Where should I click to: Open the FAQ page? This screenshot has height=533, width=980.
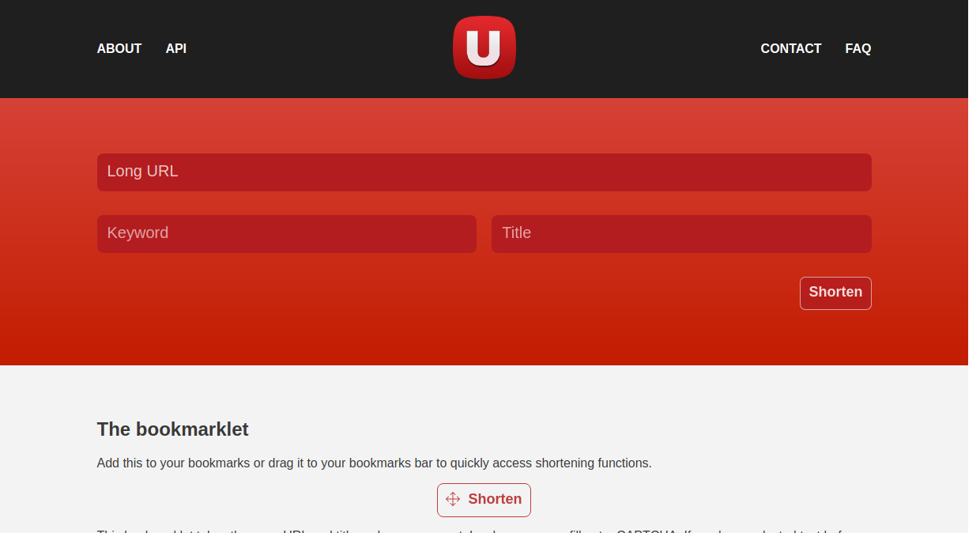(x=858, y=48)
